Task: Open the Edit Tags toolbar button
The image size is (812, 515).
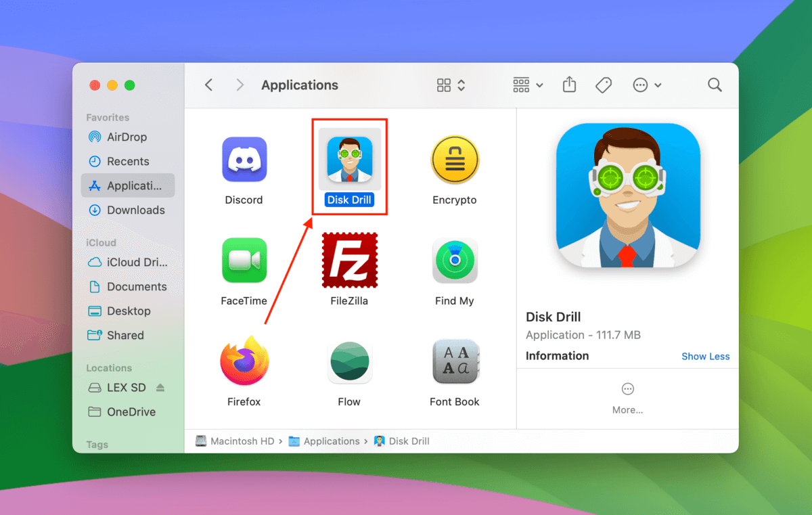Action: point(603,85)
